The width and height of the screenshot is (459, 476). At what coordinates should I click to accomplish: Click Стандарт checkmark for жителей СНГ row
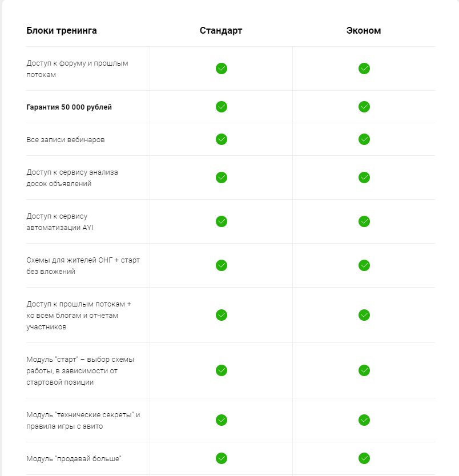tap(222, 265)
